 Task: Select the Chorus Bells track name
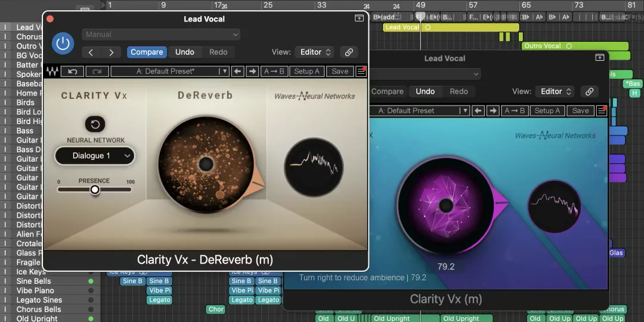point(39,309)
